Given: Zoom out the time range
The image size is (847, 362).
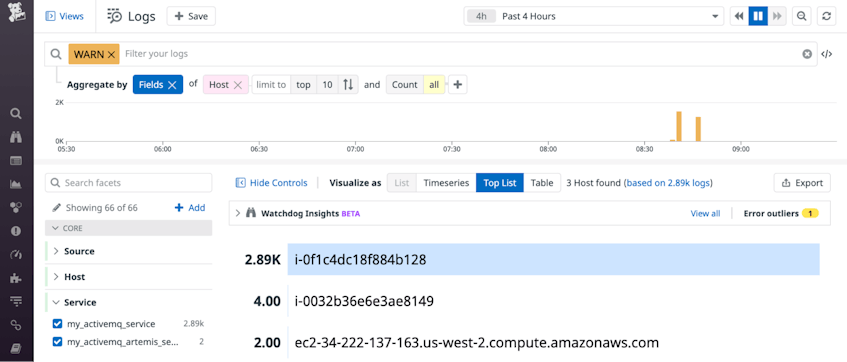Looking at the screenshot, I should pyautogui.click(x=802, y=16).
